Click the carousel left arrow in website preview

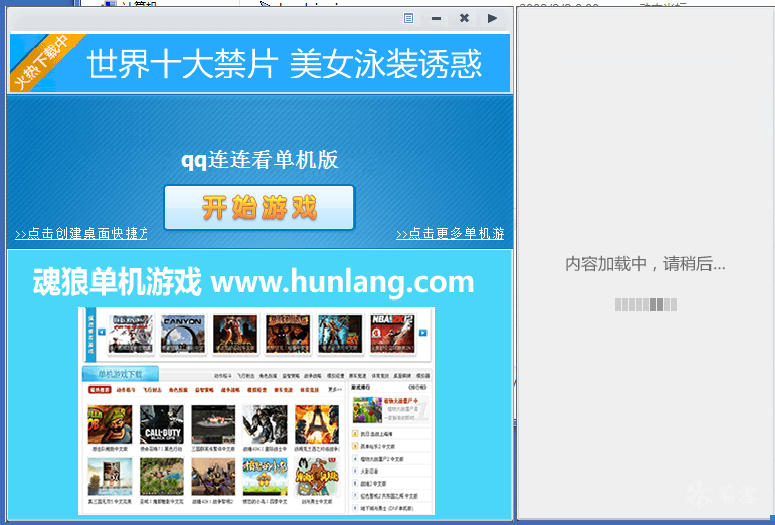[102, 332]
